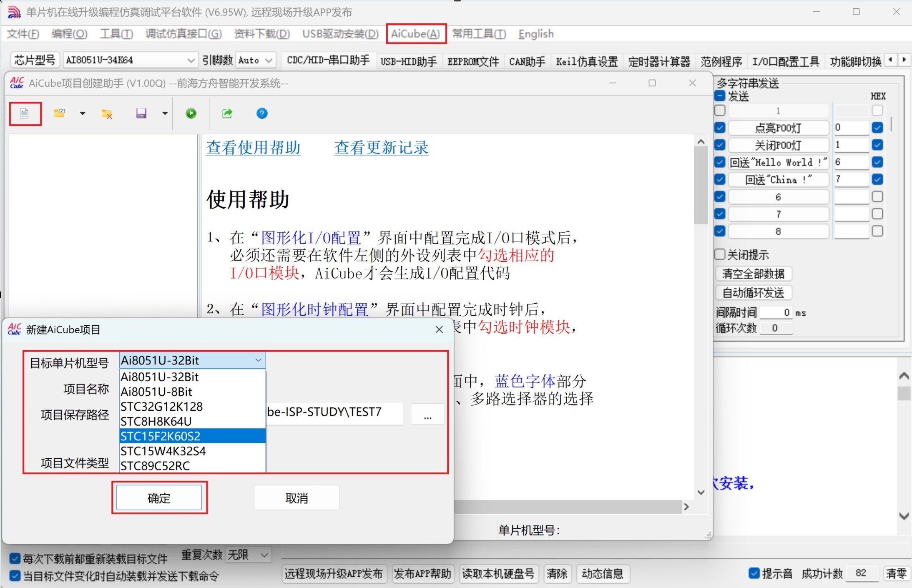Screen dimensions: 912x588
Task: Confirm with the 确定 button
Action: click(159, 498)
